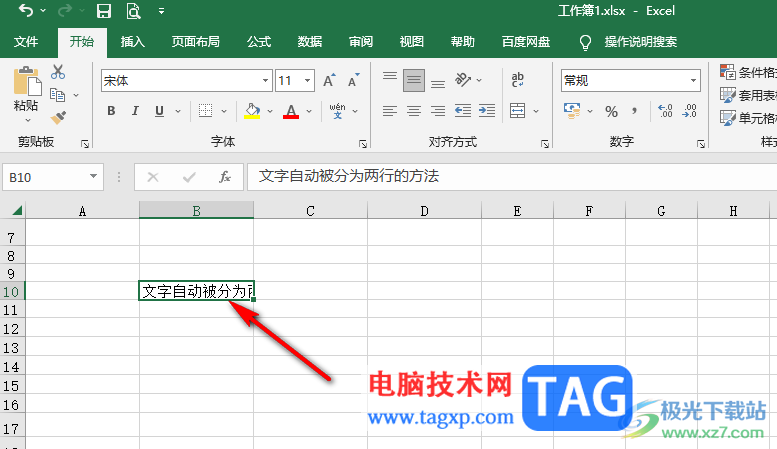Screen dimensions: 777x449
Task: Click the Merge and Center icon
Action: 517,111
